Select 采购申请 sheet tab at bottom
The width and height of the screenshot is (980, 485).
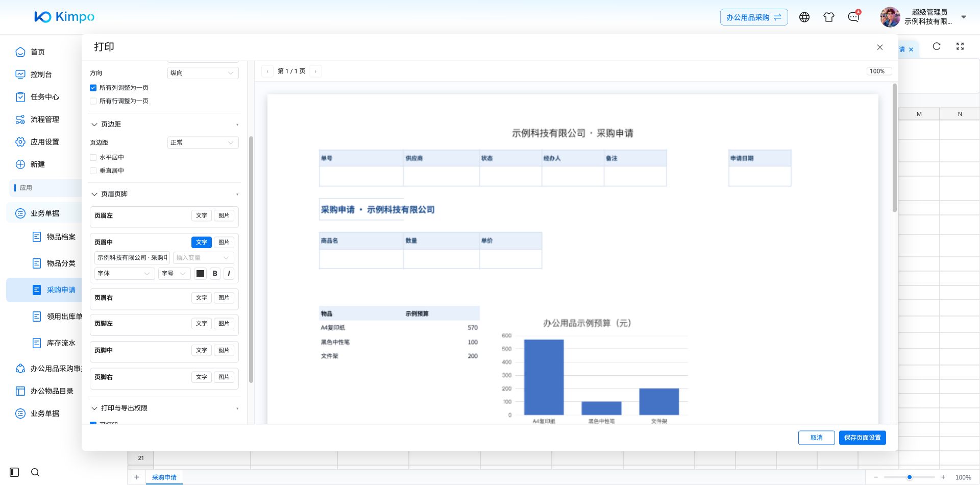[x=164, y=477]
